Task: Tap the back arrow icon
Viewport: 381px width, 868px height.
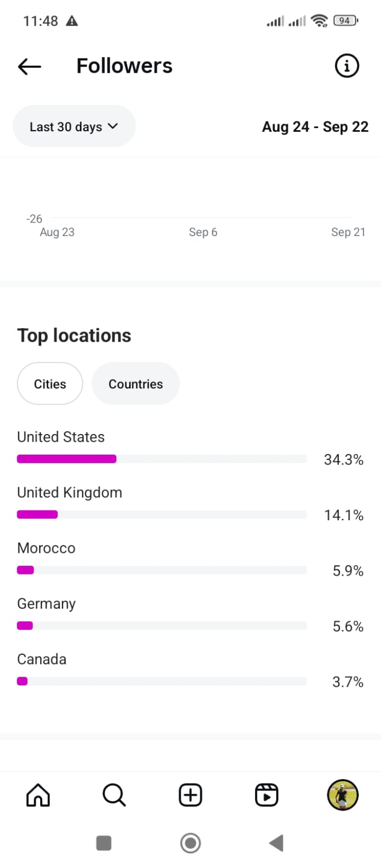Action: coord(29,66)
